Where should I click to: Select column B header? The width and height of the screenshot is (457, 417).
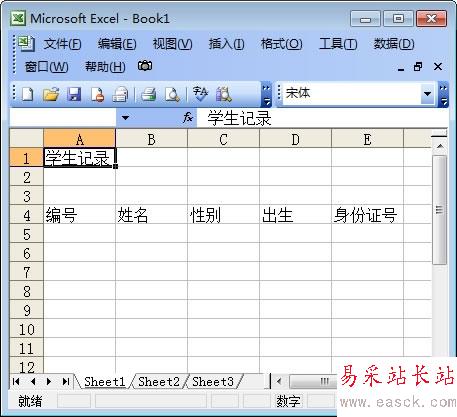pyautogui.click(x=152, y=139)
